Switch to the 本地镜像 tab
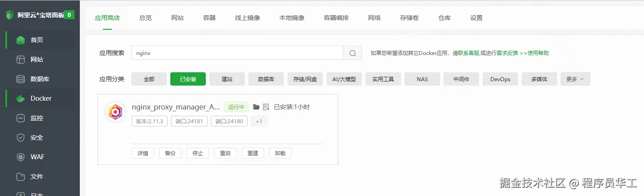The height and width of the screenshot is (196, 644). (x=292, y=18)
